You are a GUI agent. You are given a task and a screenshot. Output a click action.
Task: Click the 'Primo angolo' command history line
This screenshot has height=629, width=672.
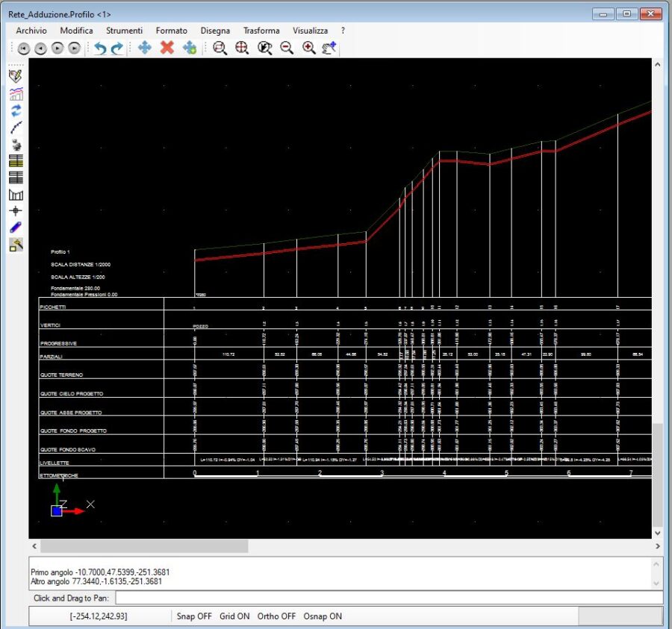pyautogui.click(x=100, y=572)
